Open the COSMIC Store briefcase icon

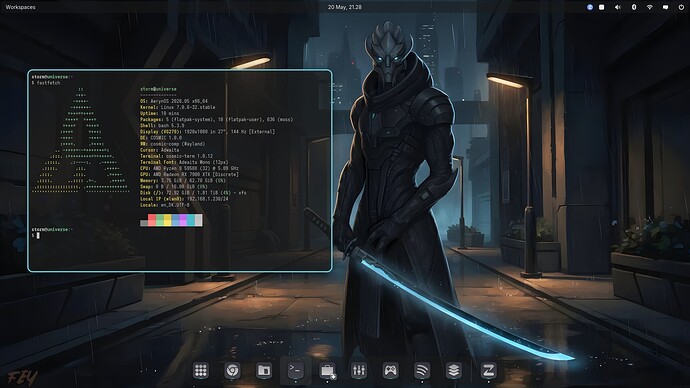pos(327,370)
